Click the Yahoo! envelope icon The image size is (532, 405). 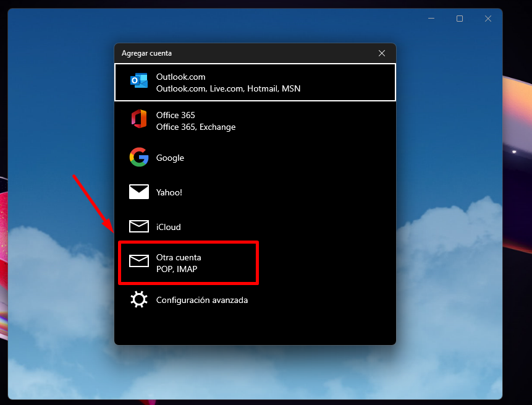pyautogui.click(x=139, y=192)
